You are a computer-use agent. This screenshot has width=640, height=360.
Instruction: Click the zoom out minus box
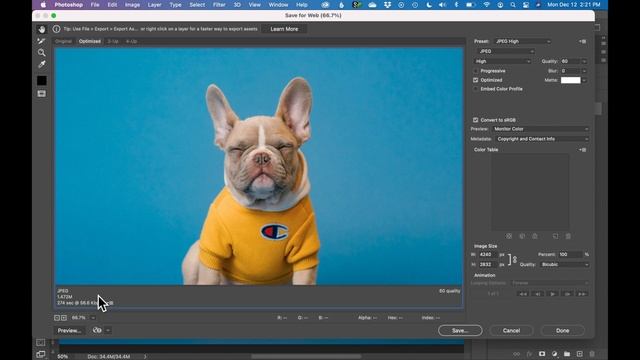click(57, 318)
